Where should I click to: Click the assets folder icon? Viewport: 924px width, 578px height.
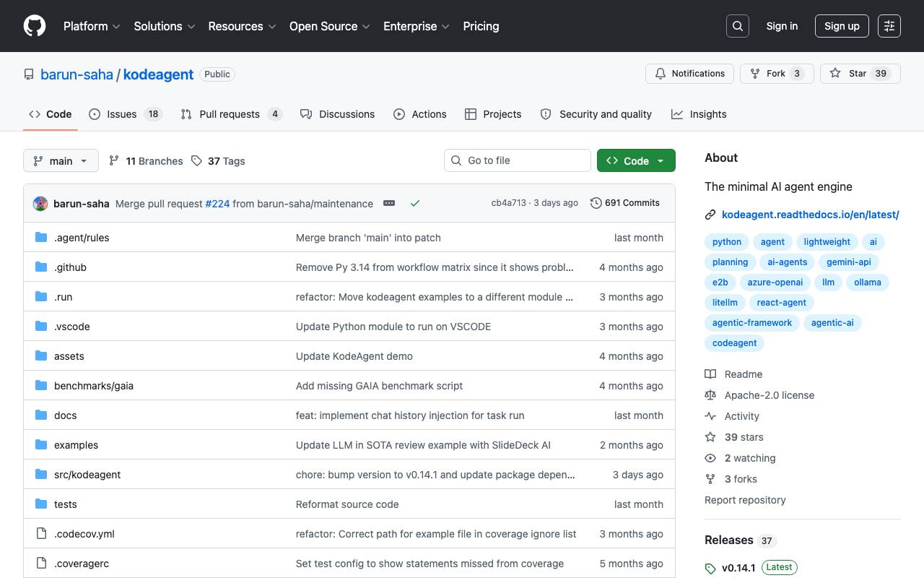coord(41,356)
